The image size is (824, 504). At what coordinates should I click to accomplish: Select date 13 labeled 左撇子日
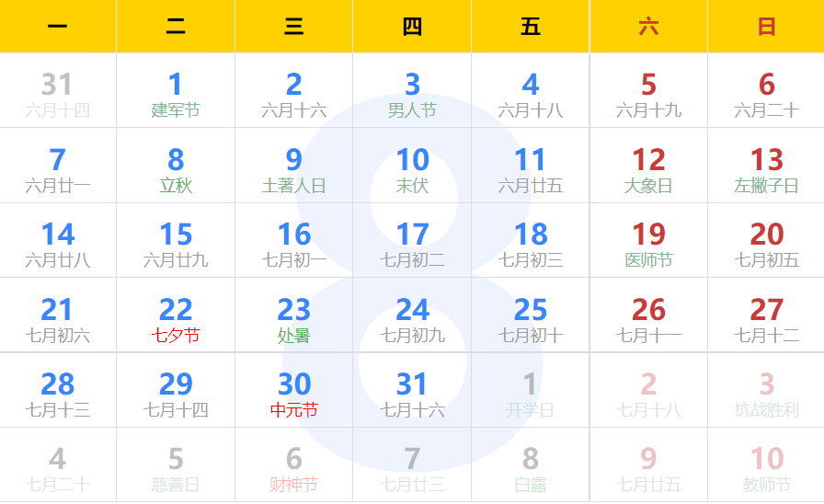[766, 166]
